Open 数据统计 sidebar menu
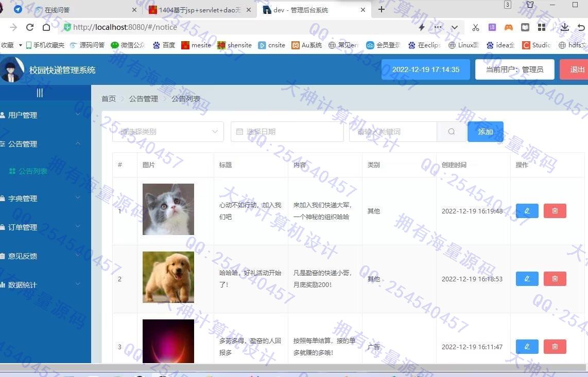The height and width of the screenshot is (377, 588). (41, 285)
